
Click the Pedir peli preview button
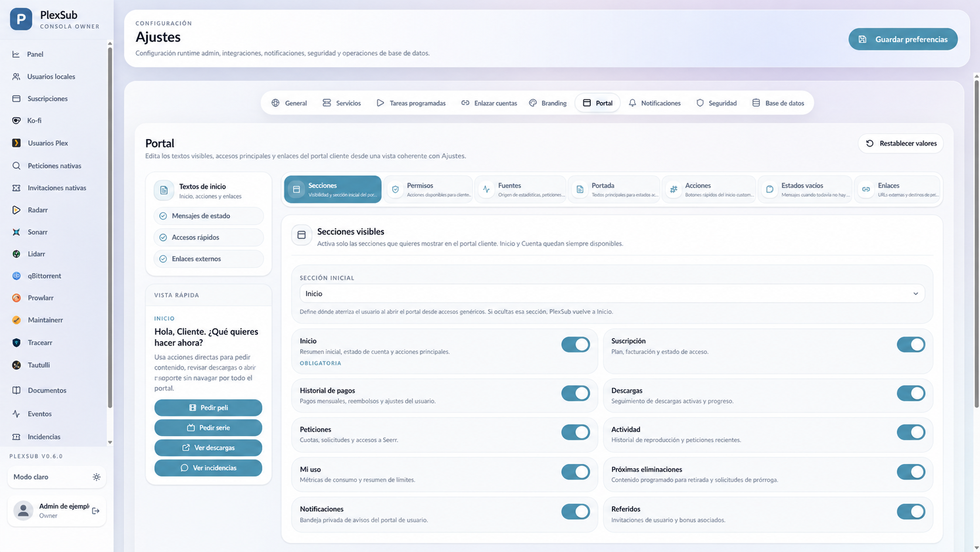pyautogui.click(x=208, y=408)
